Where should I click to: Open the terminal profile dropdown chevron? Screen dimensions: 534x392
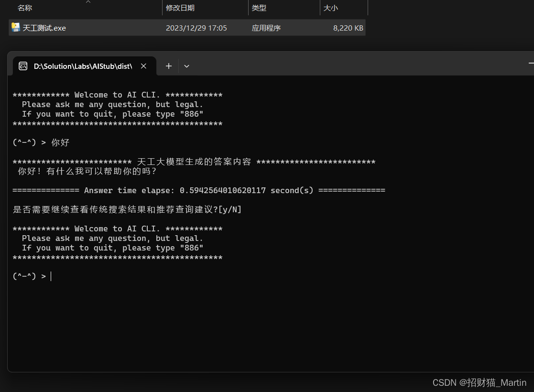(186, 66)
